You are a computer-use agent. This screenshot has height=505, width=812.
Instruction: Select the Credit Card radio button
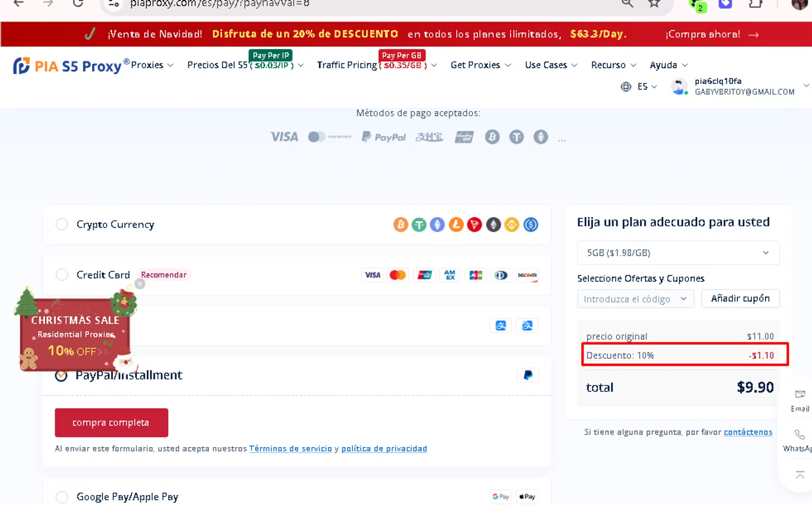pos(62,274)
